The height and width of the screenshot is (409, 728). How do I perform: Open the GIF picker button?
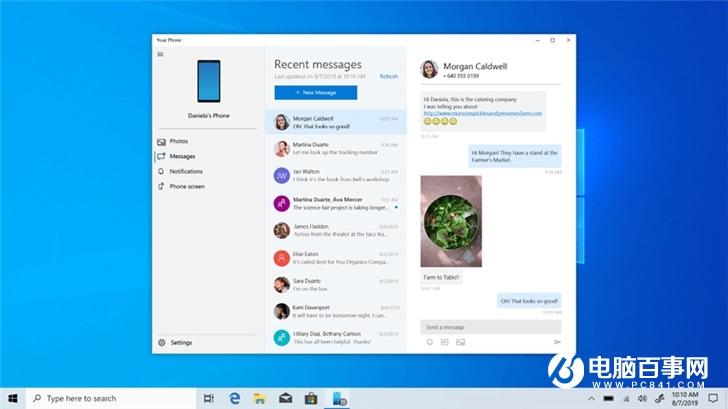444,342
